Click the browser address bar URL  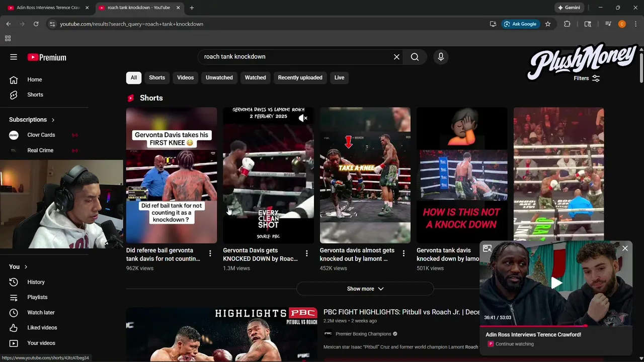(x=132, y=24)
